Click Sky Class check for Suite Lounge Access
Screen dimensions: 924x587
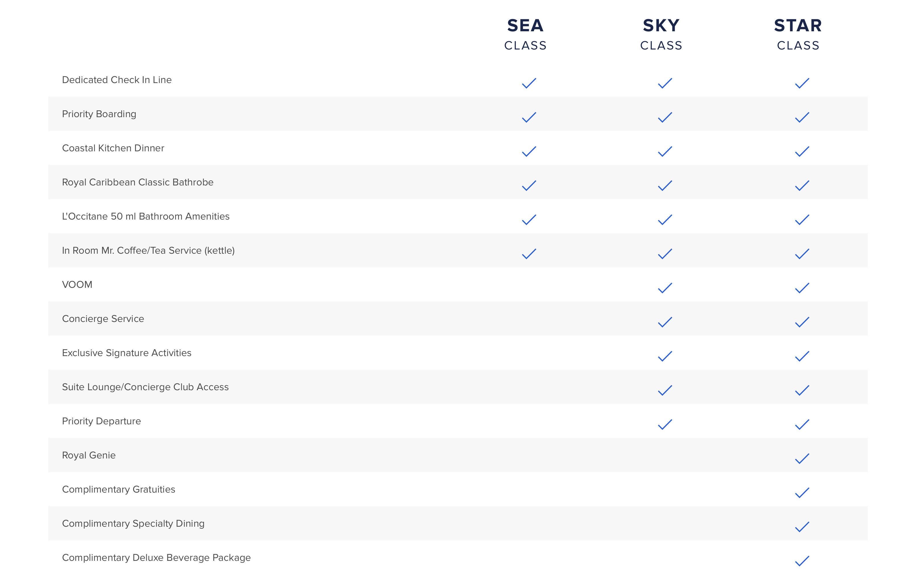(665, 390)
